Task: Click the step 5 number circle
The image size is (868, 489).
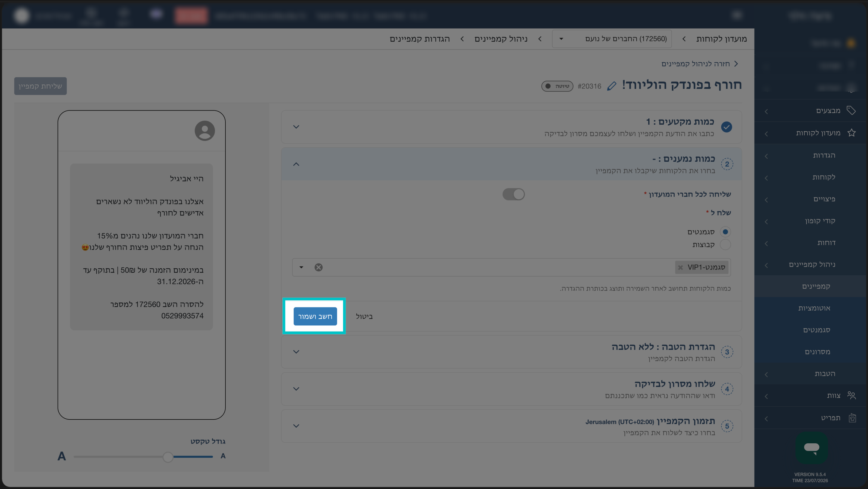Action: pyautogui.click(x=727, y=426)
